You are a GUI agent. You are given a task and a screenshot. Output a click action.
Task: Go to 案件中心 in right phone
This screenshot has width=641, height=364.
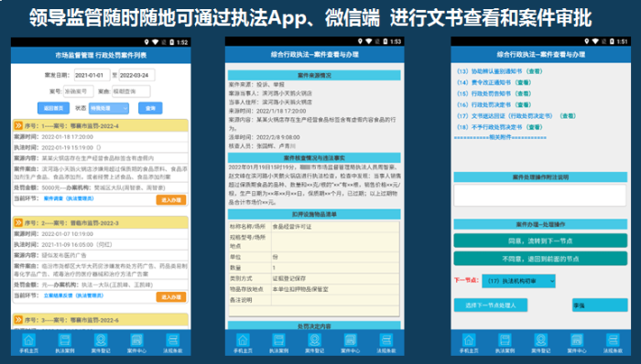click(577, 343)
